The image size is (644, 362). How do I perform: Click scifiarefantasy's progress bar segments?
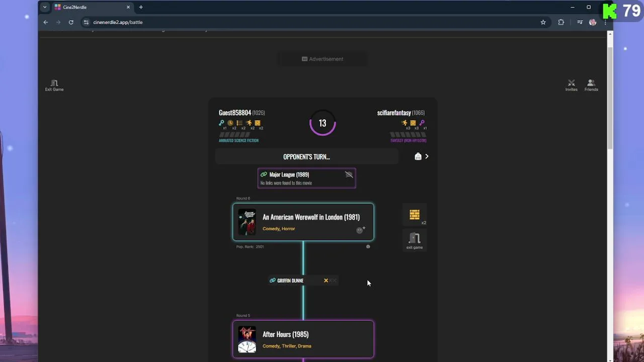coord(409,134)
